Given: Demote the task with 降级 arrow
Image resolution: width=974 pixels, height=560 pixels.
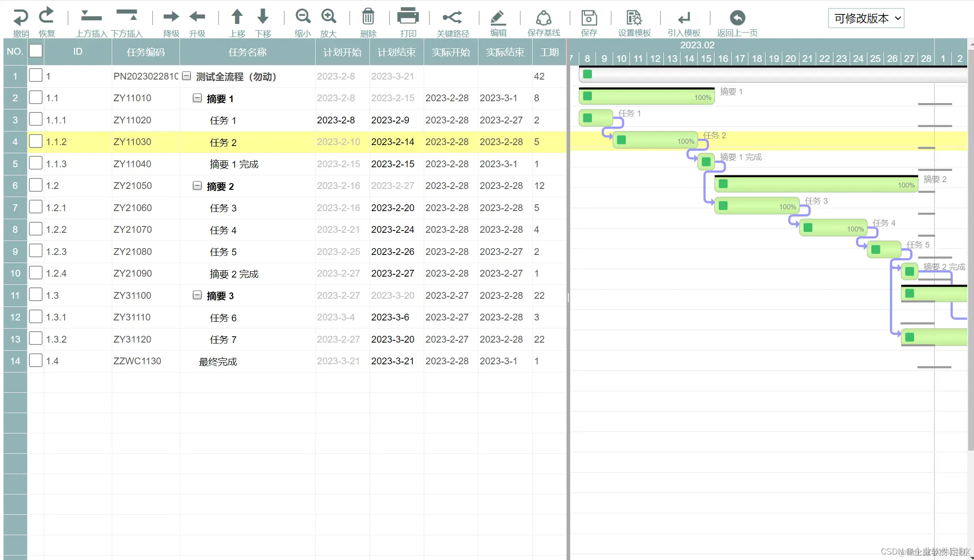Looking at the screenshot, I should (x=171, y=17).
